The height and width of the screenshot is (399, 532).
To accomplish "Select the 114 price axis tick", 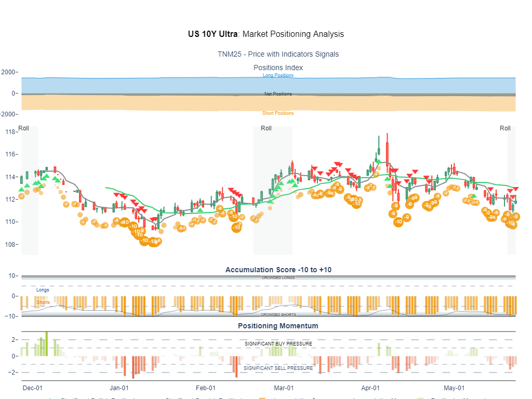I will coord(10,177).
